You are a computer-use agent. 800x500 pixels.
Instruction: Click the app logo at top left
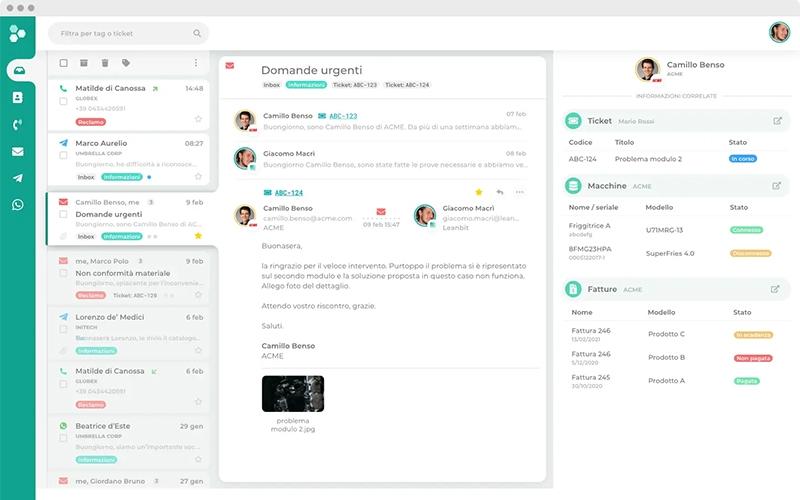(x=17, y=33)
